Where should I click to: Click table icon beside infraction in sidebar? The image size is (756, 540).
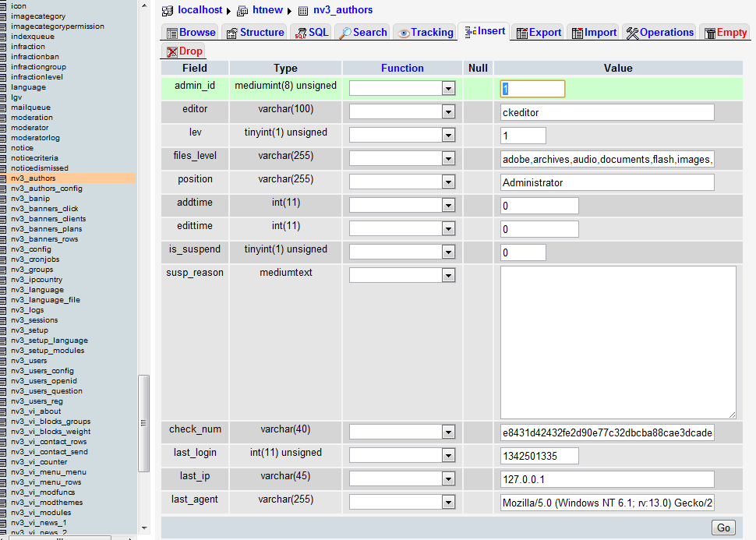[3, 47]
